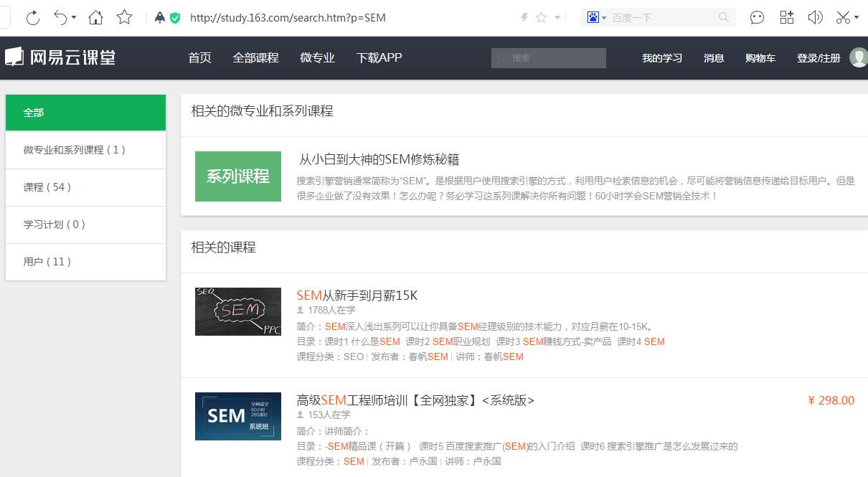The image size is (868, 477).
Task: Click the Baidu paw search engine icon
Action: pyautogui.click(x=593, y=17)
